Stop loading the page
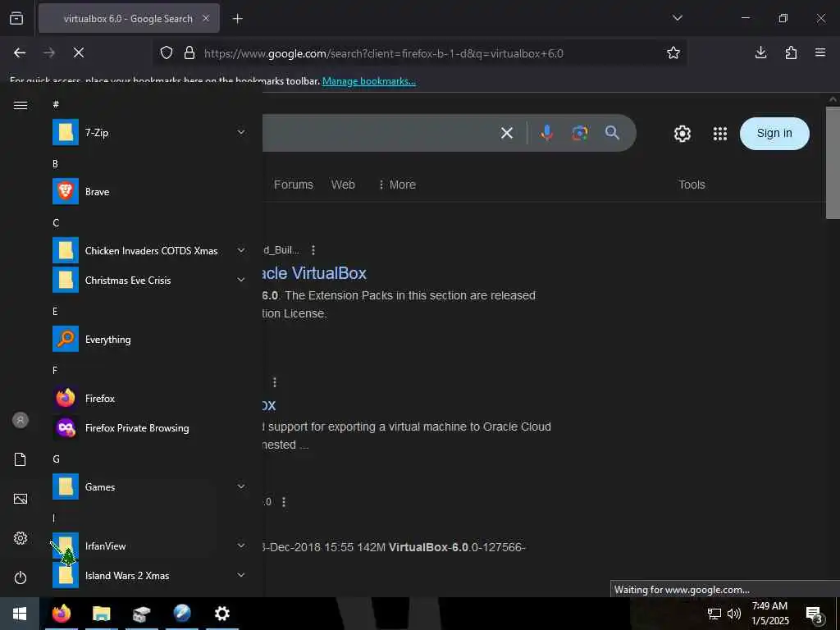Image resolution: width=840 pixels, height=630 pixels. pyautogui.click(x=78, y=52)
